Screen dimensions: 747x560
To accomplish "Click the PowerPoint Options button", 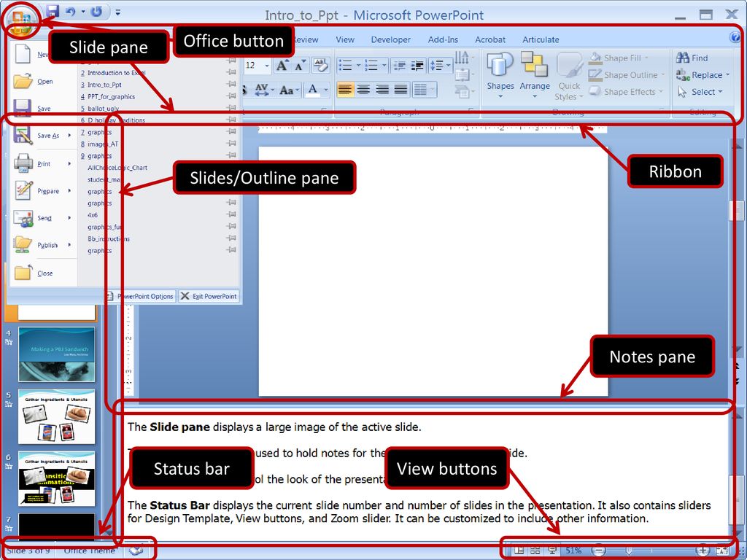I will (140, 296).
